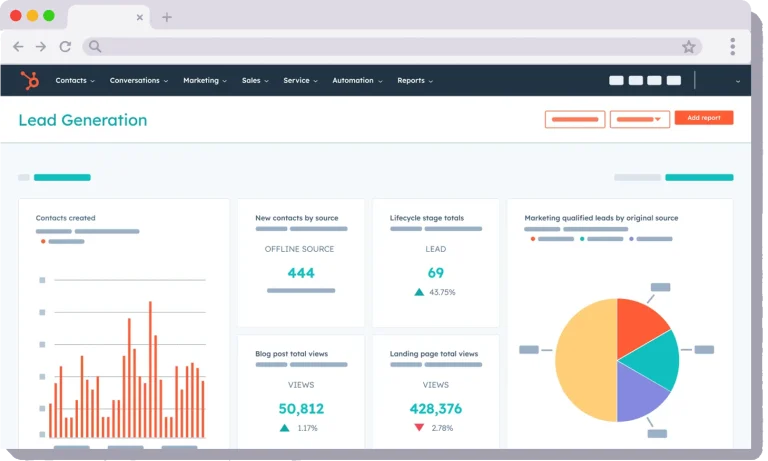This screenshot has width=768, height=461.
Task: Select the 50,812 blog post views value
Action: [x=301, y=409]
